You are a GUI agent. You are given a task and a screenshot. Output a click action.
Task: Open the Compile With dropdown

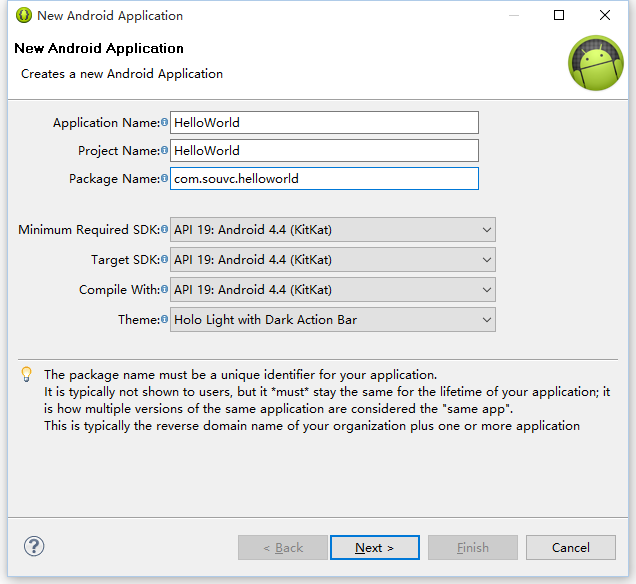pos(333,290)
